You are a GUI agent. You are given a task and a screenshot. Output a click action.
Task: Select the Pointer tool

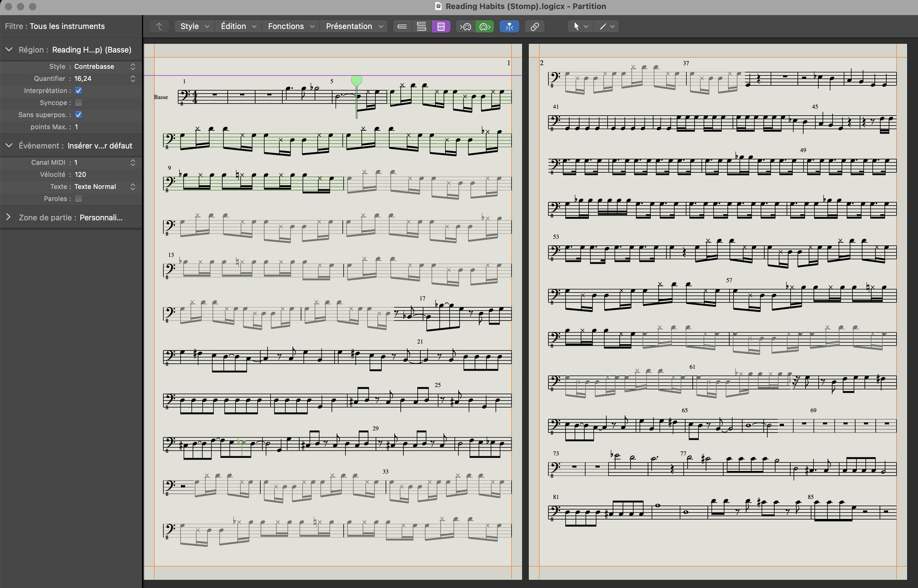pyautogui.click(x=576, y=27)
